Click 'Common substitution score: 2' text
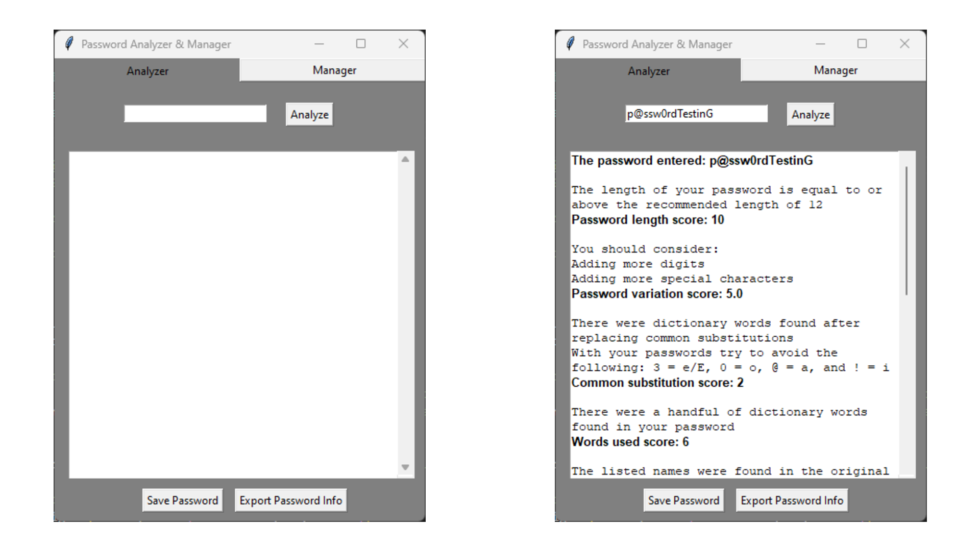Image resolution: width=980 pixels, height=551 pixels. point(657,383)
